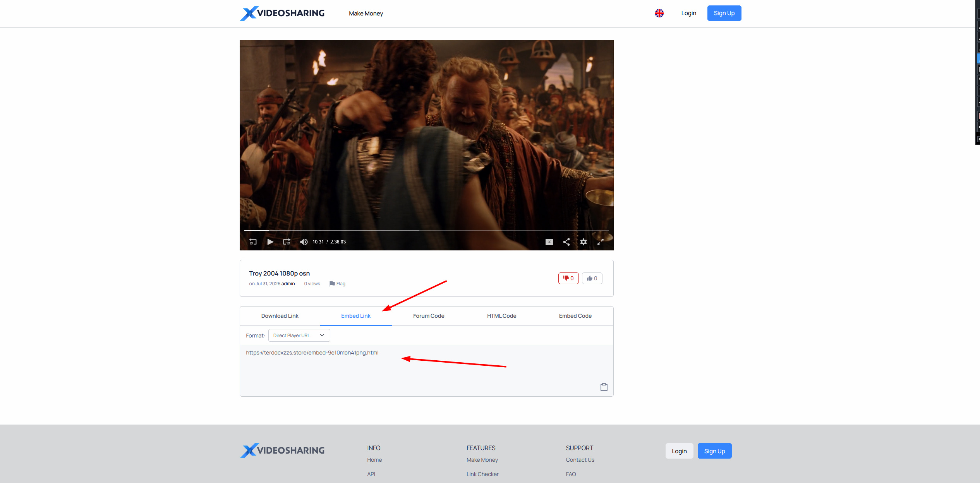Open the language flag selector
Screen dimensions: 980x483
[659, 13]
